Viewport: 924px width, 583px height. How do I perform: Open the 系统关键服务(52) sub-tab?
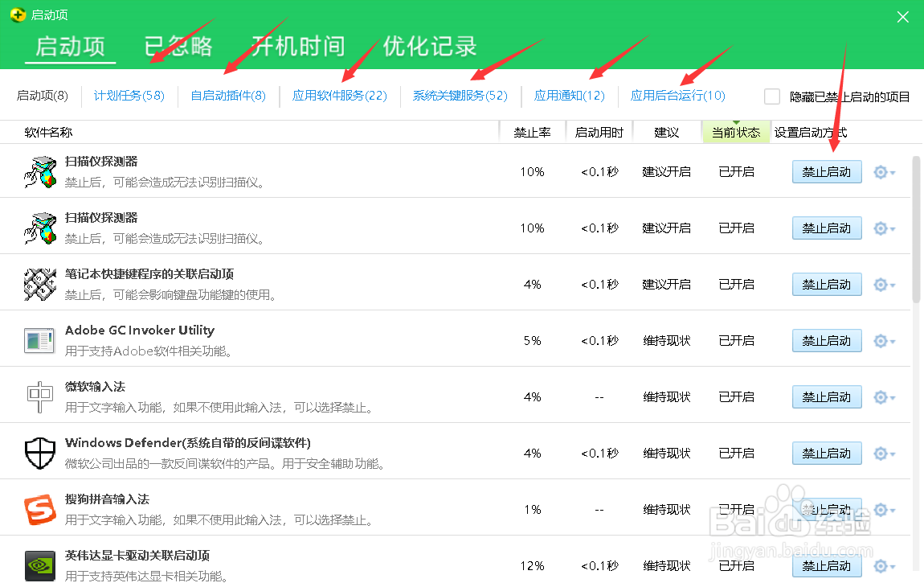click(460, 96)
